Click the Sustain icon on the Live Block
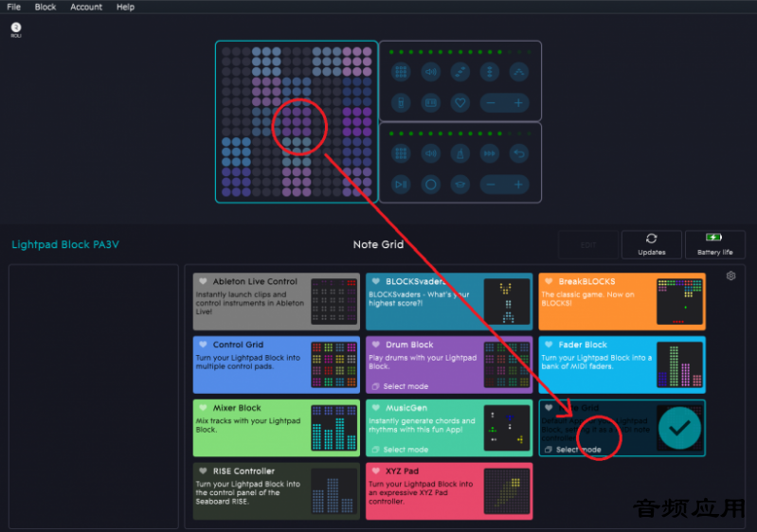The image size is (757, 532). pos(401,103)
